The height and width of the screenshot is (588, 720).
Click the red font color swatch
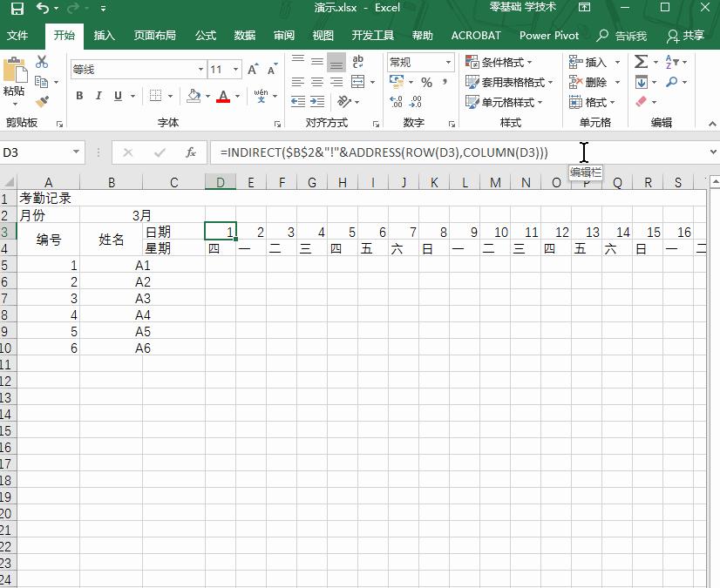[223, 97]
